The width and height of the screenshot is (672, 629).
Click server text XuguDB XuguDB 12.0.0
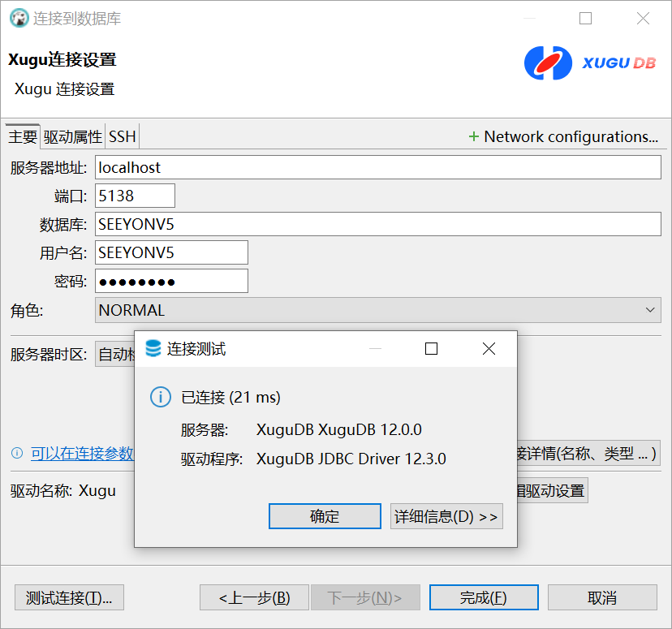[x=339, y=429]
